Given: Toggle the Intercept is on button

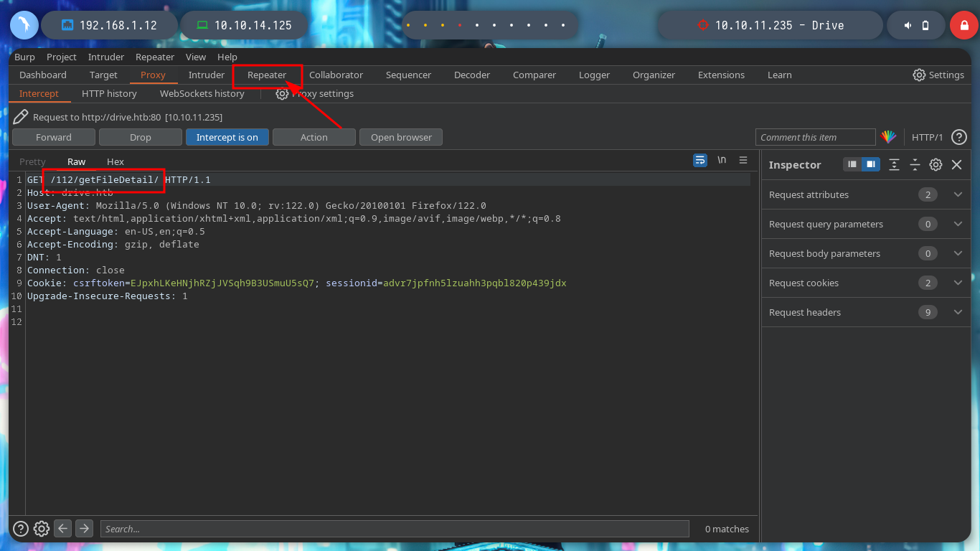Looking at the screenshot, I should tap(227, 137).
